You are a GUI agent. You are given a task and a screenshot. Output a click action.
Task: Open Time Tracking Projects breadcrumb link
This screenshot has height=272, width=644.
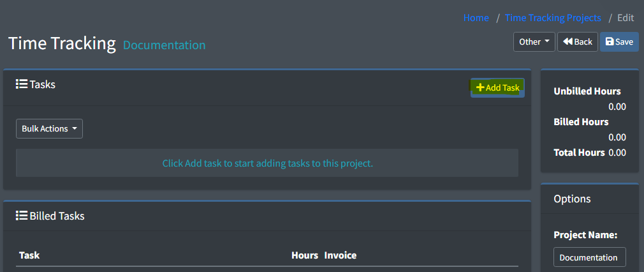(x=553, y=18)
